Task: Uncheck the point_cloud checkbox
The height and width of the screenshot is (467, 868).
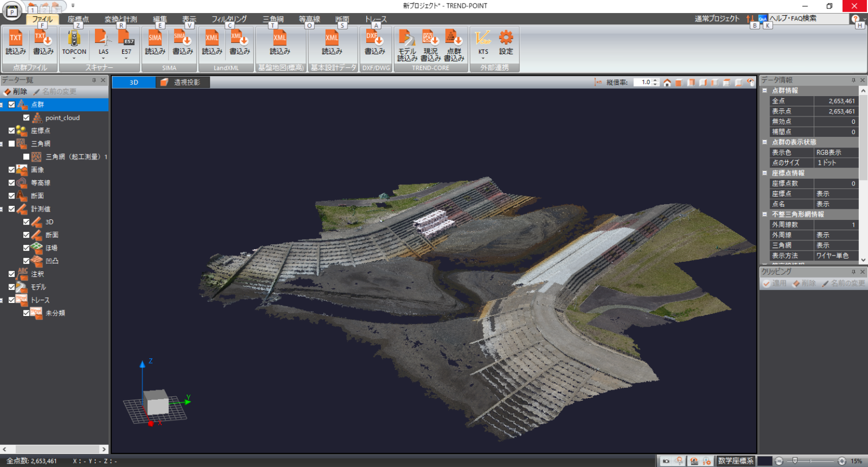Action: [x=26, y=118]
